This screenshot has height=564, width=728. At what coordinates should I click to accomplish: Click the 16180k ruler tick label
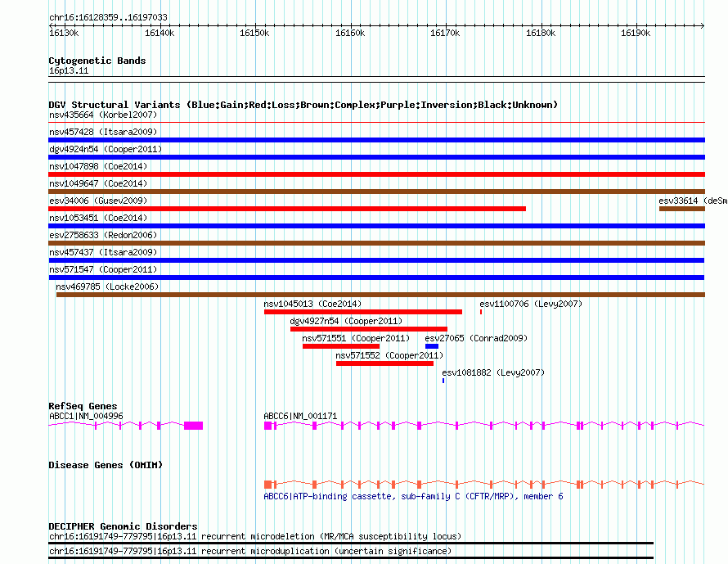[x=541, y=33]
